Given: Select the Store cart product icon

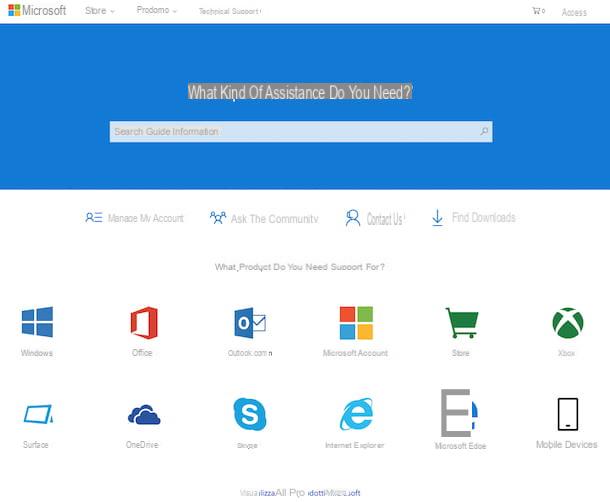Looking at the screenshot, I should [462, 323].
